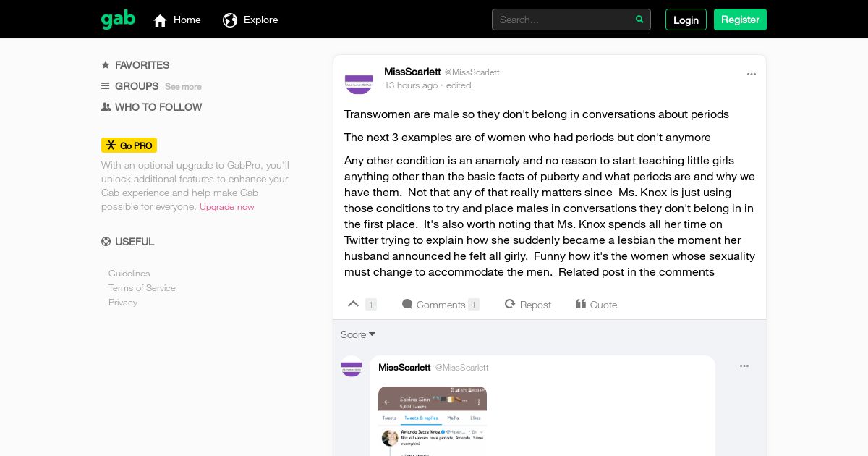The height and width of the screenshot is (456, 868).
Task: Open the Home house icon
Action: pos(161,20)
